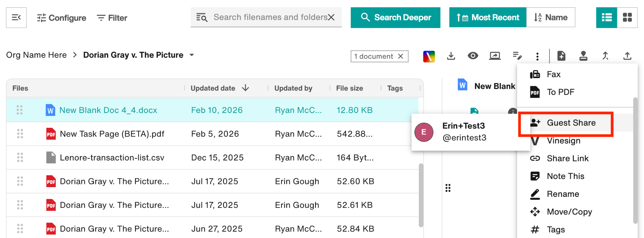Click the Updated by column header
This screenshot has height=238, width=644.
pyautogui.click(x=293, y=88)
